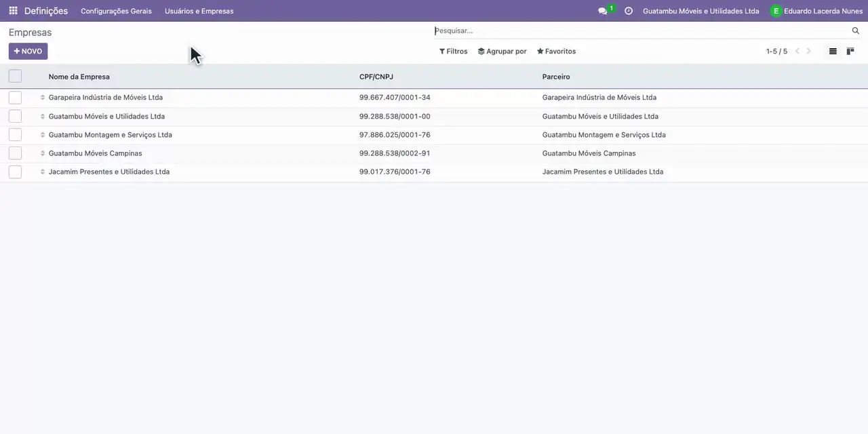868x434 pixels.
Task: Check the Garapeira Indústria de Móveis row
Action: tap(15, 98)
